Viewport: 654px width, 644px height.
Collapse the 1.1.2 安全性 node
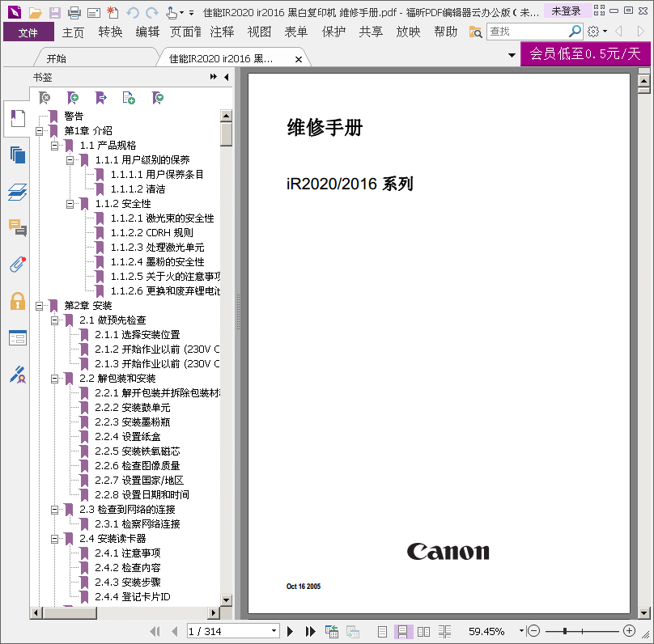(70, 204)
